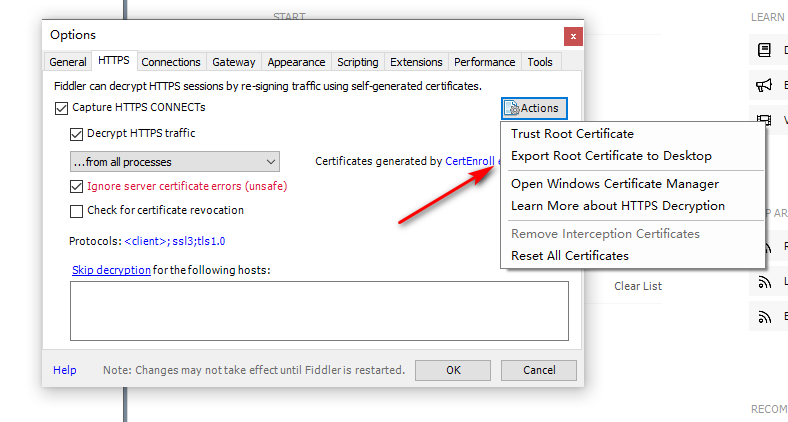This screenshot has width=788, height=422.
Task: Click the RSS feed icon below Clear List
Action: click(x=764, y=316)
